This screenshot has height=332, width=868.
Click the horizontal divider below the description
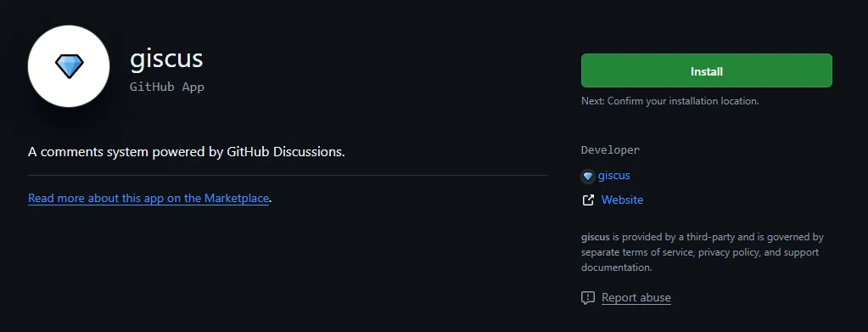click(x=288, y=175)
